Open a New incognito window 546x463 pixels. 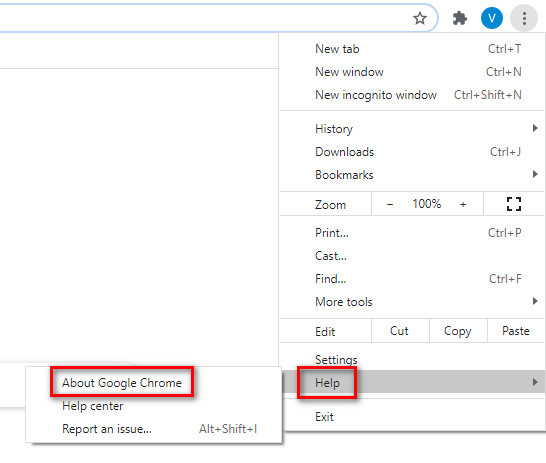tap(413, 95)
